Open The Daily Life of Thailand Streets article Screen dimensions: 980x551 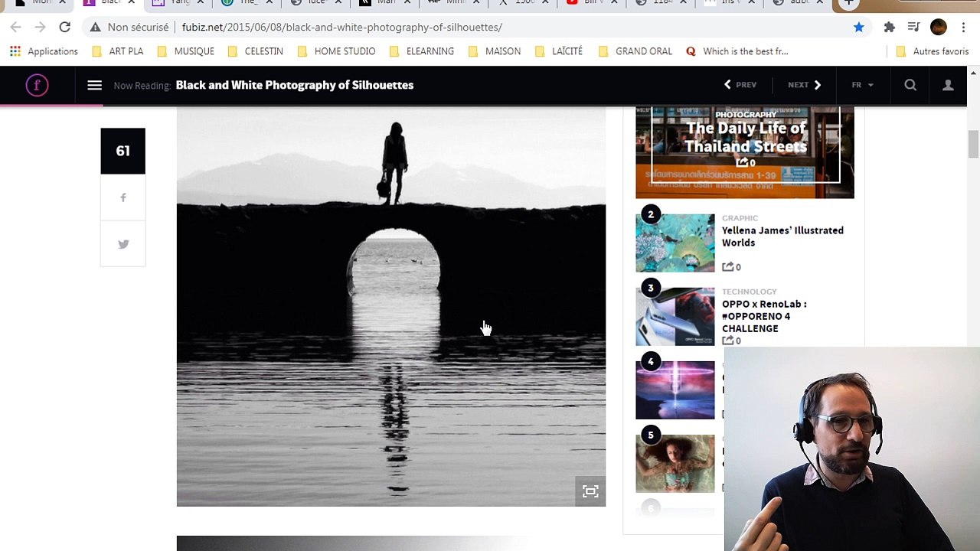(745, 137)
